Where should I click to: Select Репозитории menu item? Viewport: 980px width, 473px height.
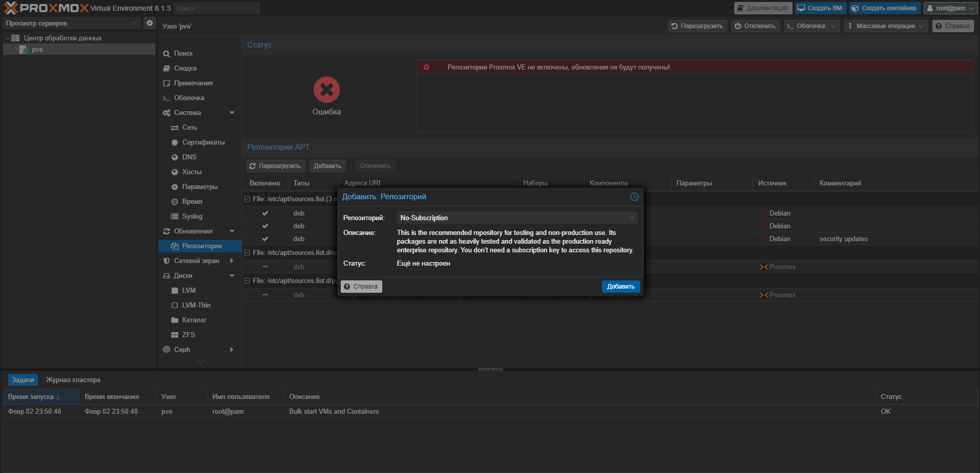[x=200, y=246]
